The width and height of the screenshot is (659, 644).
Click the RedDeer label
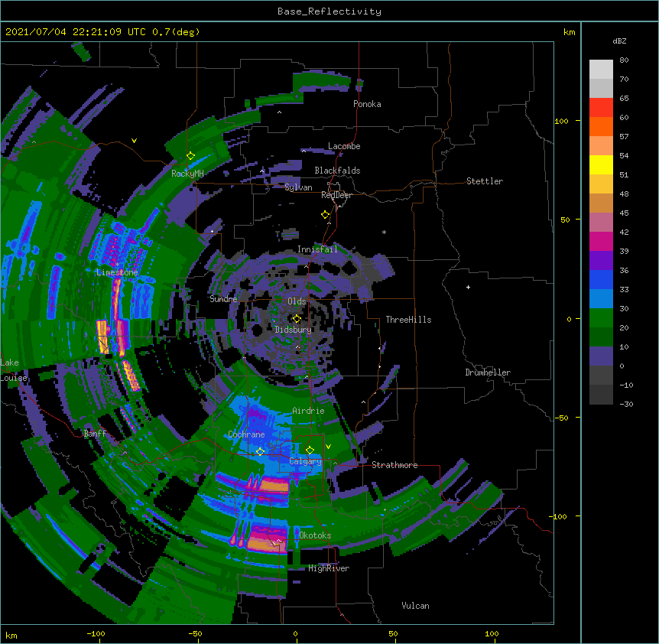point(336,195)
